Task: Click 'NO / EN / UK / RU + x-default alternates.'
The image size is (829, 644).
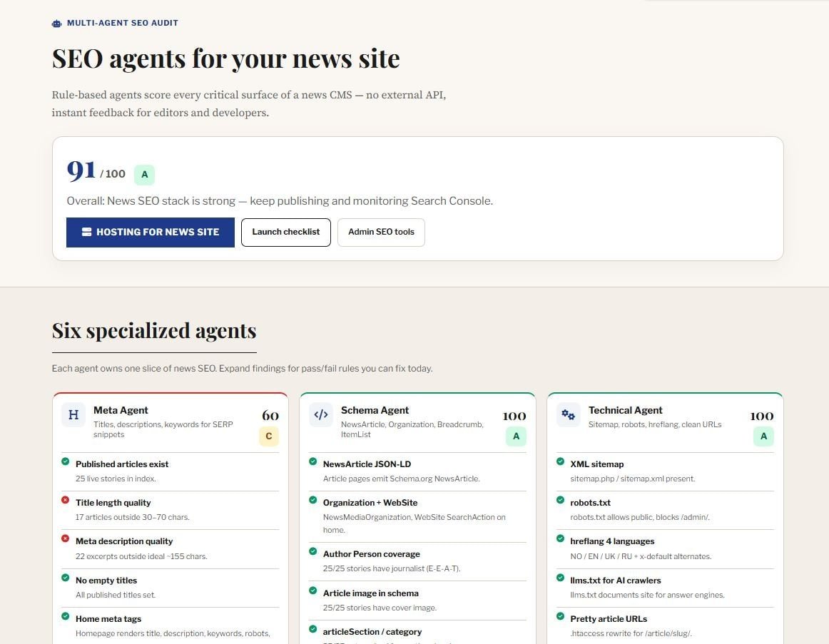Action: point(641,556)
